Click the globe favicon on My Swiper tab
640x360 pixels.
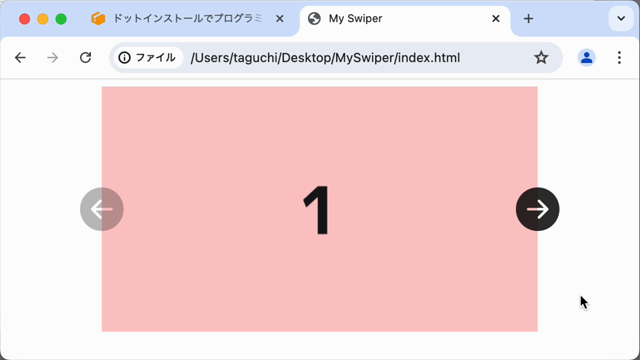(314, 18)
